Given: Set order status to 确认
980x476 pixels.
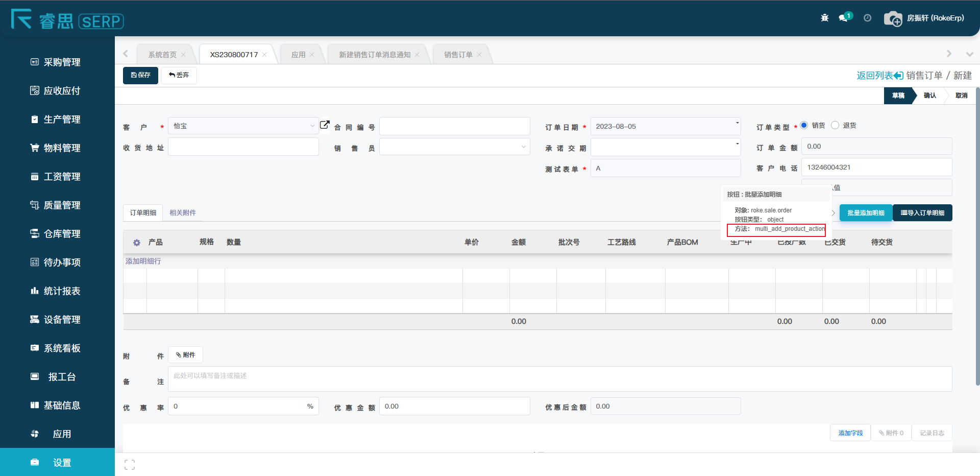Looking at the screenshot, I should (x=929, y=96).
